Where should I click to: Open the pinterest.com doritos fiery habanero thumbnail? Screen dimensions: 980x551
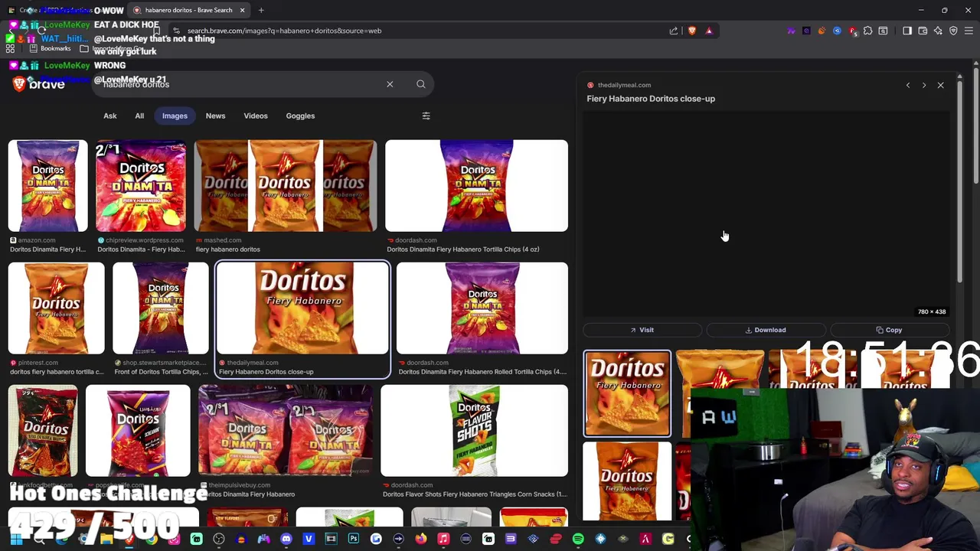tap(56, 308)
